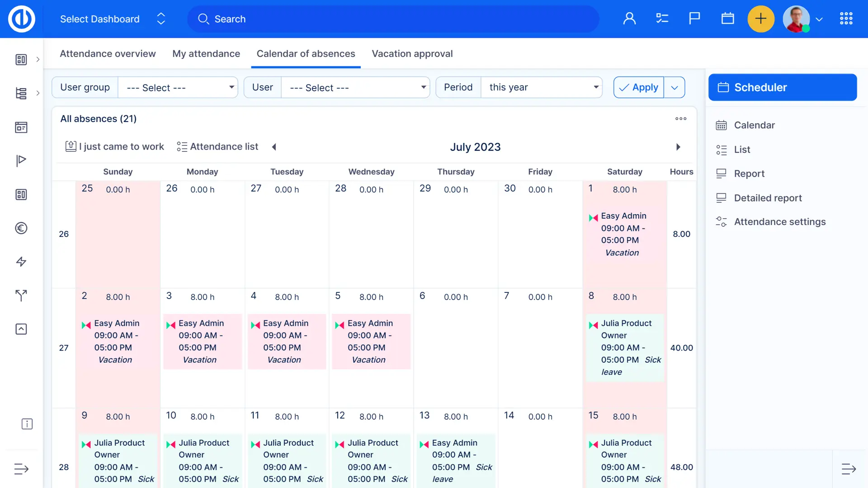Open the calendar icon in top bar
This screenshot has width=868, height=488.
tap(727, 19)
